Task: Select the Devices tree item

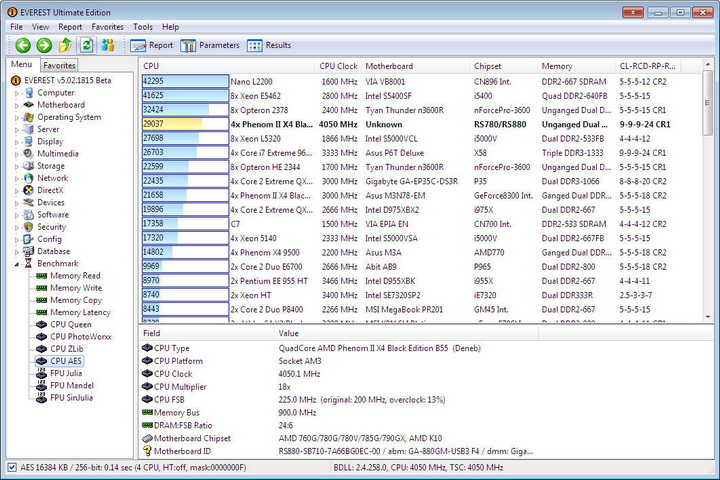Action: click(51, 203)
